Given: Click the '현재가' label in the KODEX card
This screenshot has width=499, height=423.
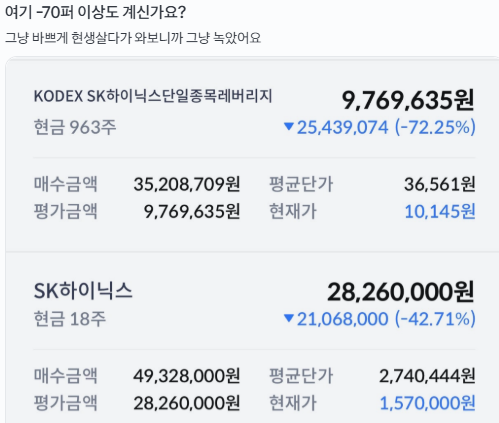Looking at the screenshot, I should pos(293,211).
